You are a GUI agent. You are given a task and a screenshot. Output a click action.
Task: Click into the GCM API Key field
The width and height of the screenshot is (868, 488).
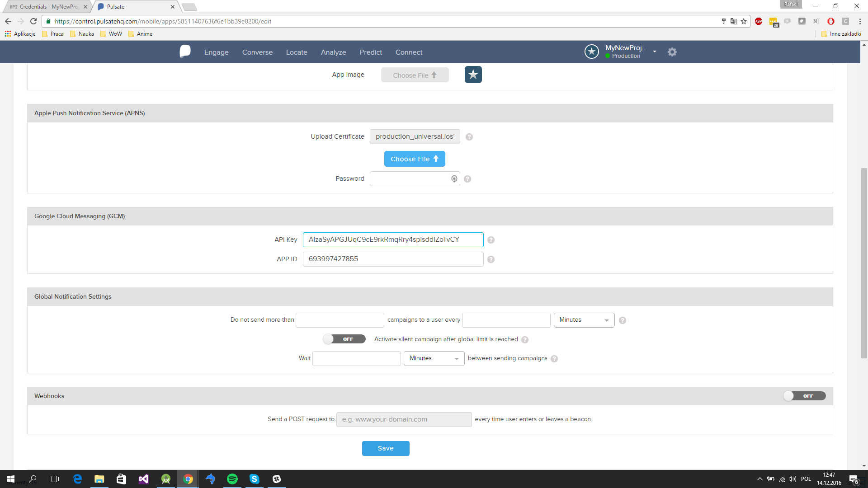[393, 239]
